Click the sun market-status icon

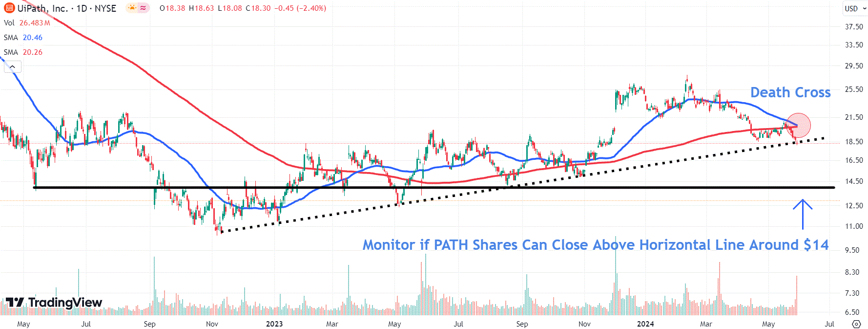point(132,8)
